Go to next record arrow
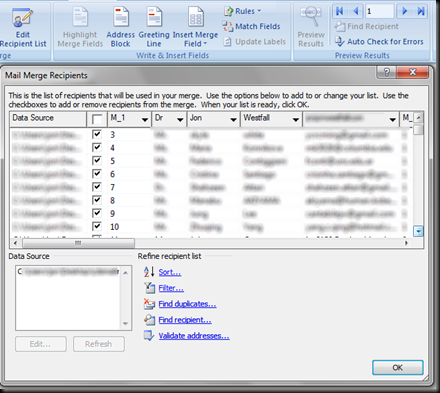Image resolution: width=440 pixels, height=393 pixels. click(x=404, y=11)
